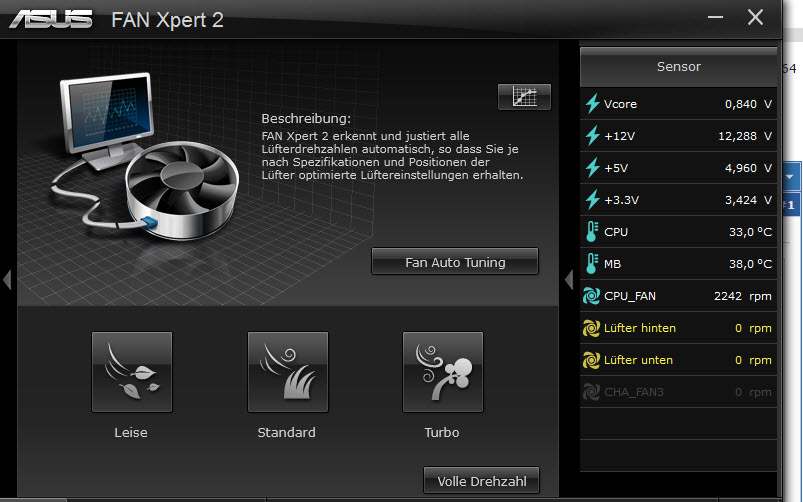This screenshot has height=502, width=803.
Task: Click the Vcore lightning bolt icon
Action: pos(593,103)
